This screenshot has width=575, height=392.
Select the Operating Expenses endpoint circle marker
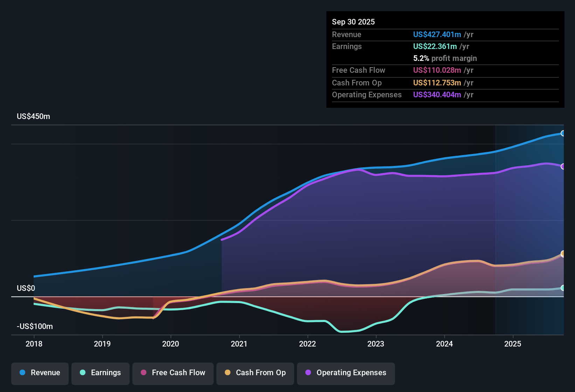pyautogui.click(x=563, y=166)
